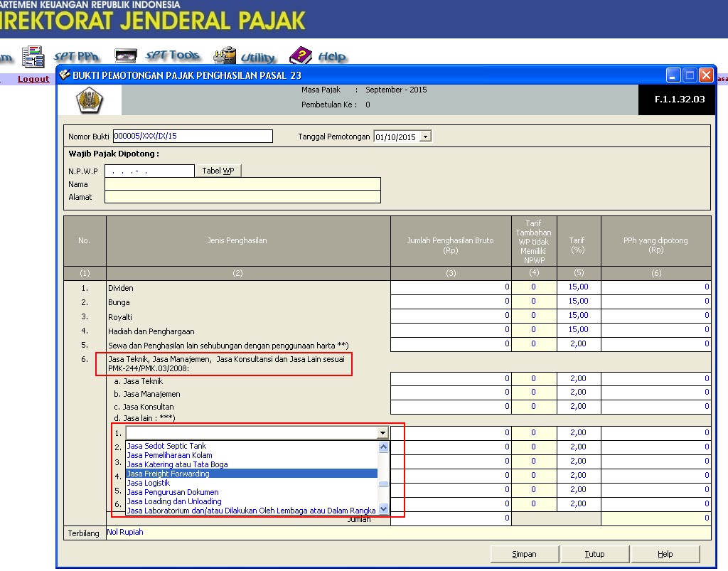Image resolution: width=728 pixels, height=571 pixels.
Task: Minimize the Bukti Pemotongan dialog
Action: click(673, 75)
